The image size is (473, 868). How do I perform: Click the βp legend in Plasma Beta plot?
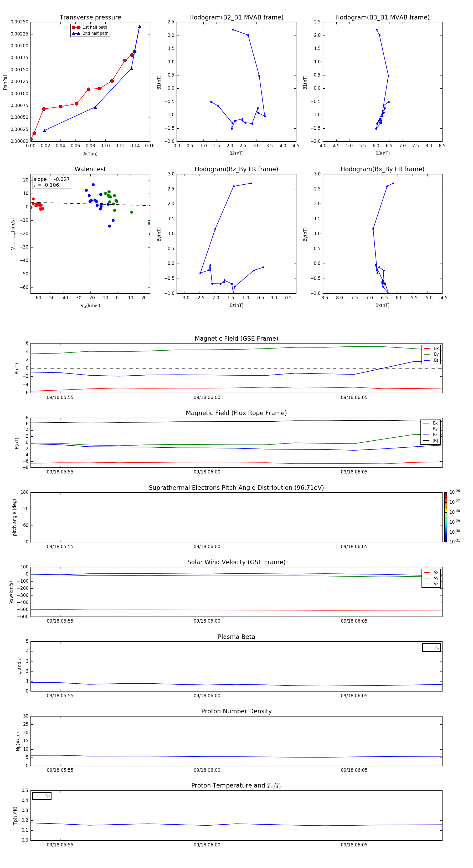[431, 647]
